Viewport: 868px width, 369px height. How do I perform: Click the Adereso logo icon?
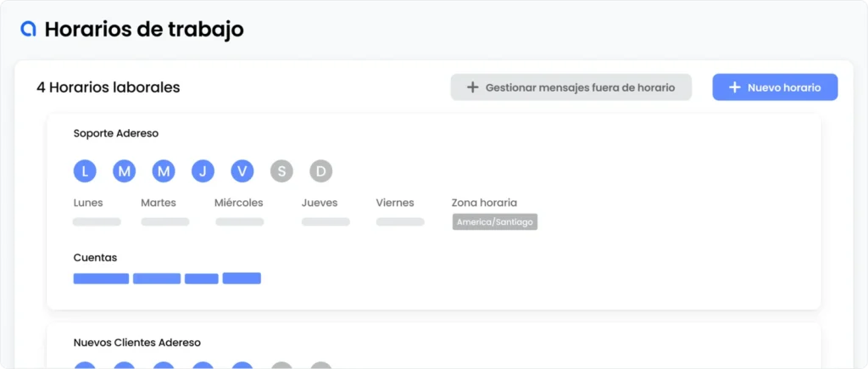tap(28, 29)
